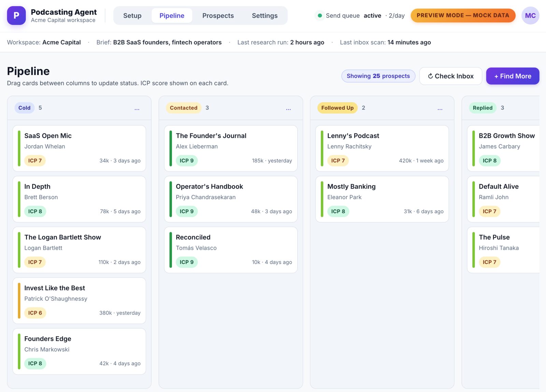Click host name Alex Lieberman

(x=197, y=146)
